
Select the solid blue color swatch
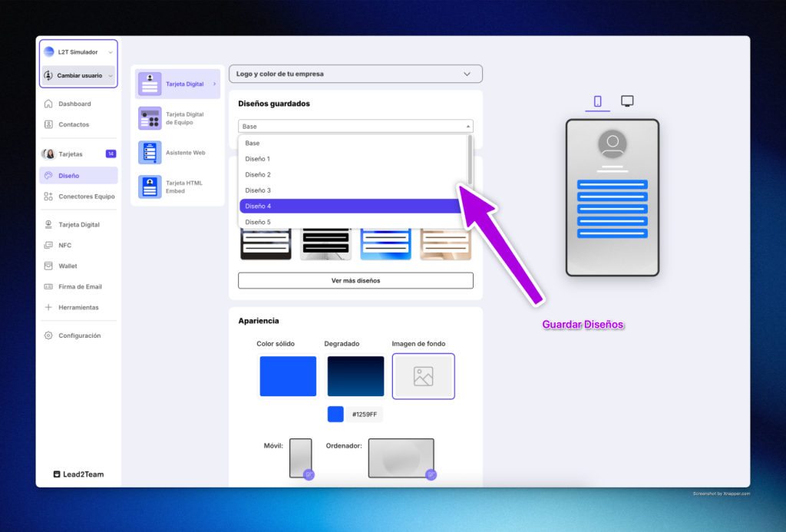click(x=288, y=376)
